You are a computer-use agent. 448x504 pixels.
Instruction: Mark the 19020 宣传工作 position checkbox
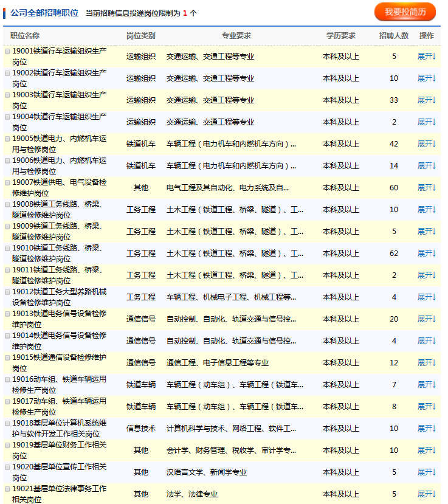tap(7, 468)
